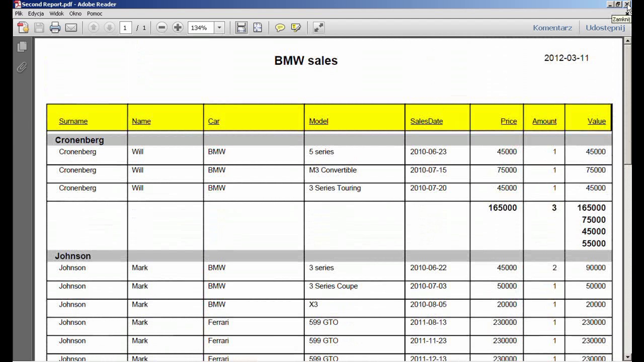Click the vertical scrollbar thumb
The height and width of the screenshot is (362, 644).
coord(627,104)
